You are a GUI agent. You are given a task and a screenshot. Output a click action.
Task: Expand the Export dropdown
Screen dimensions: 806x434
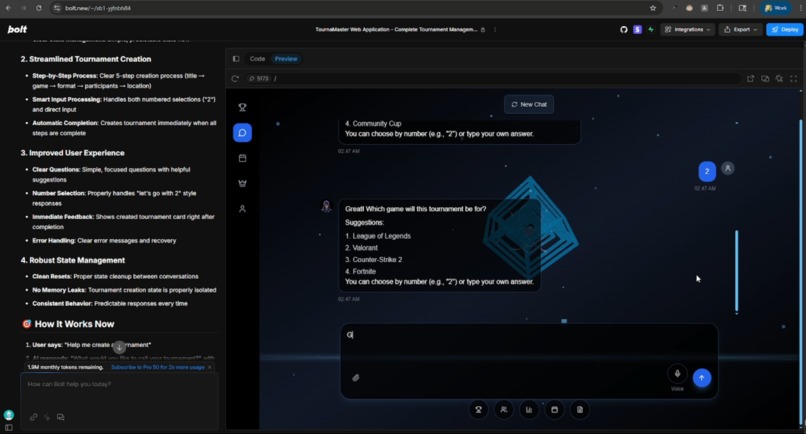tap(740, 30)
